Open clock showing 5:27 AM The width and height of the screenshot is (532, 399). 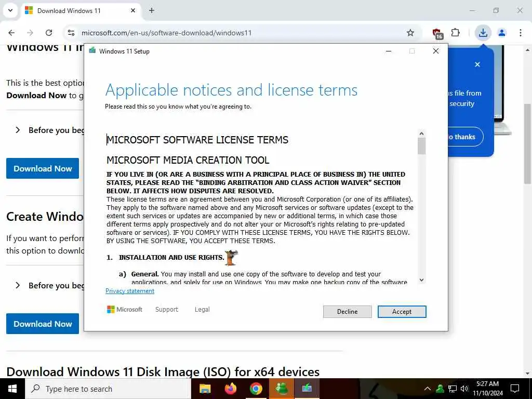tap(487, 389)
